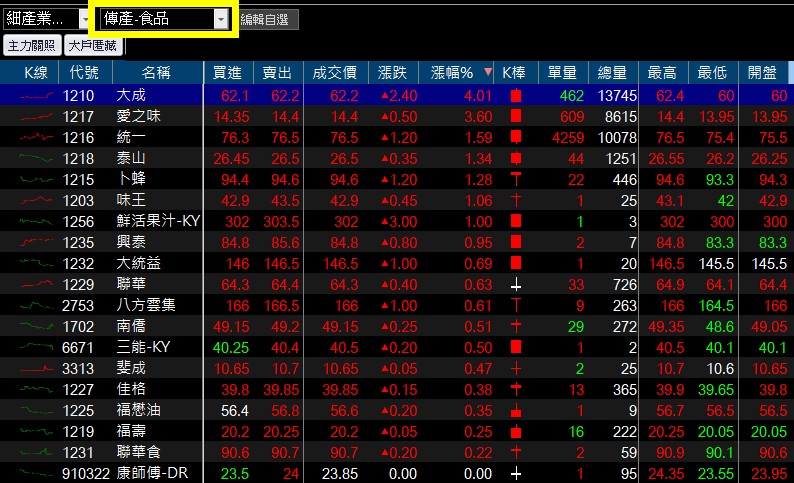Screen dimensions: 794x483
Task: Click stock code 6671
Action: point(78,348)
